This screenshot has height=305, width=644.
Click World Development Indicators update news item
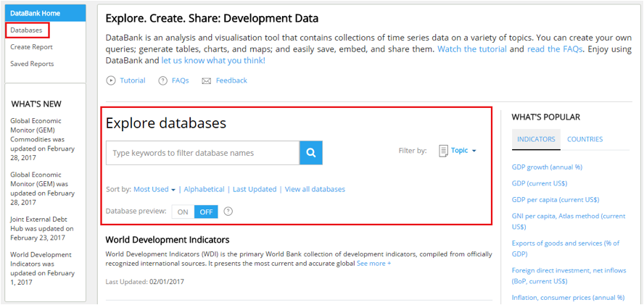pos(42,269)
